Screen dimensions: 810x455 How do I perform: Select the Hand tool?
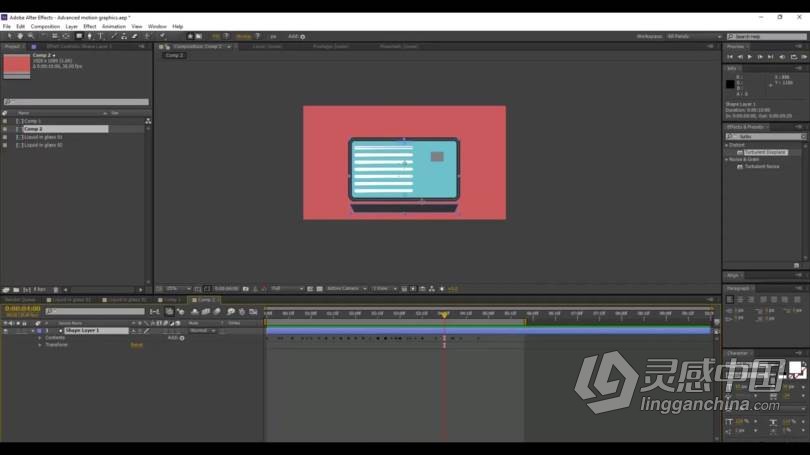pyautogui.click(x=19, y=36)
